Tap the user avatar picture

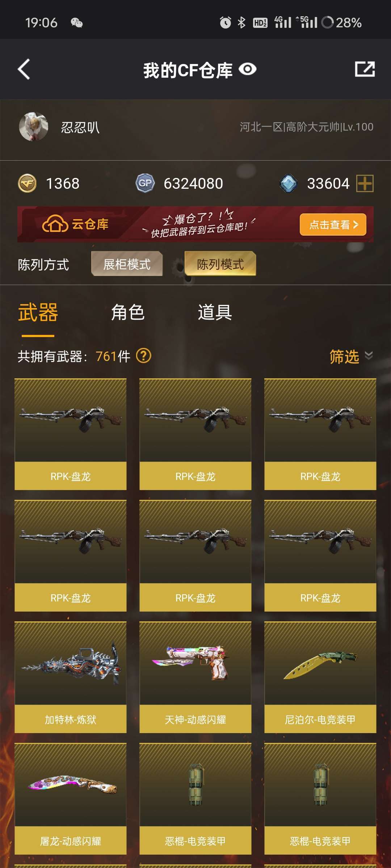[x=34, y=127]
